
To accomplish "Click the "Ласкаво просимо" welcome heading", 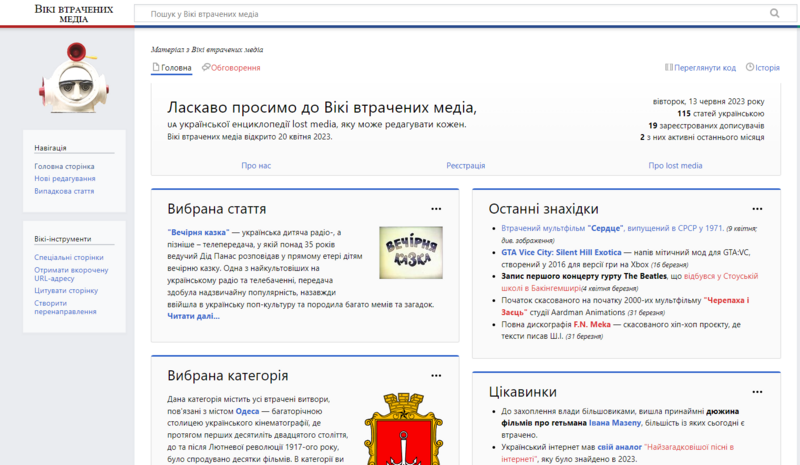I will (322, 107).
